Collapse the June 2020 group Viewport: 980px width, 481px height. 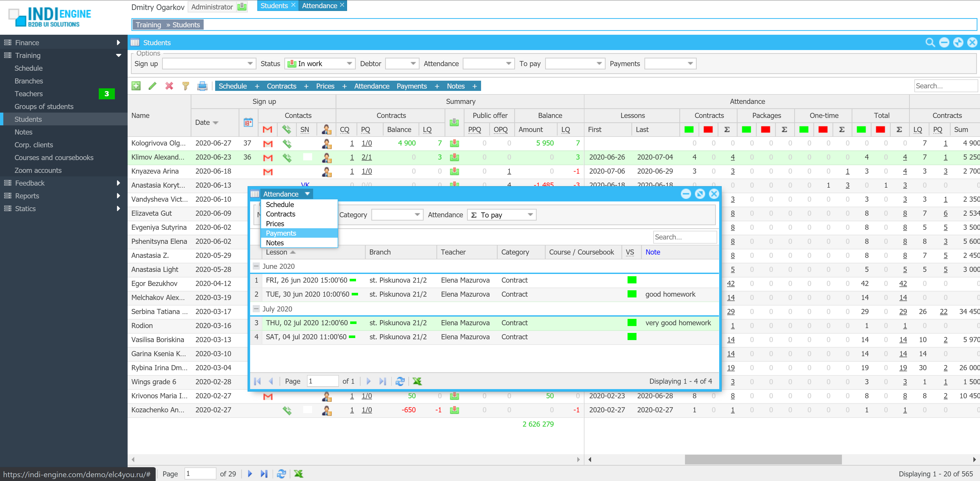click(x=256, y=266)
